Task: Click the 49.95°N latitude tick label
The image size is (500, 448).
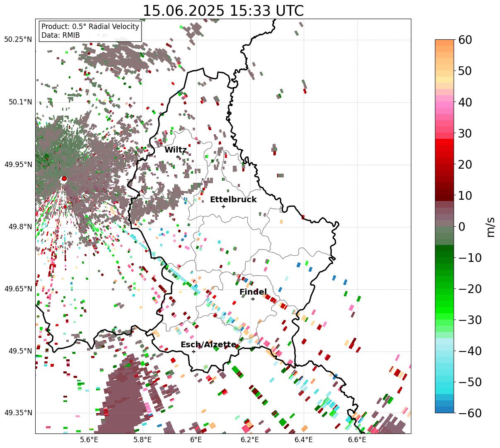Action: (x=18, y=165)
